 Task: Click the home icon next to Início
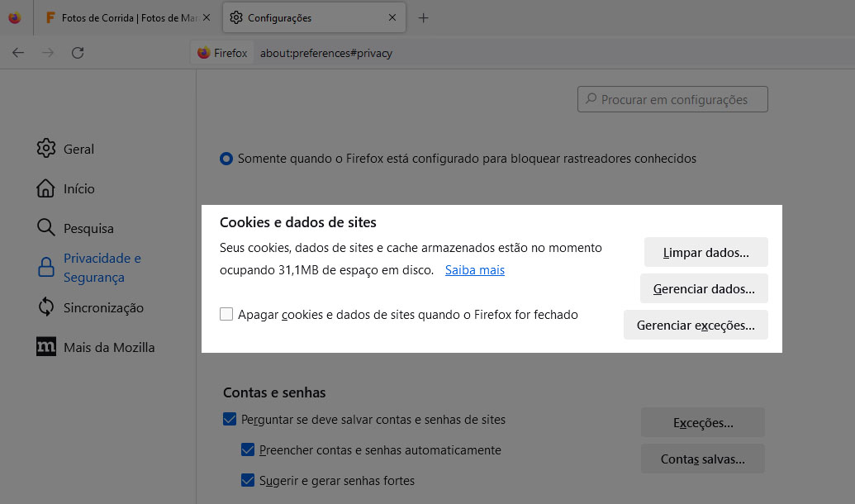click(x=45, y=188)
